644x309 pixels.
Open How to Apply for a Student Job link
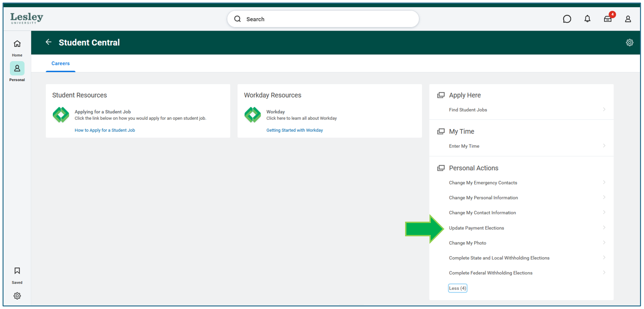105,130
